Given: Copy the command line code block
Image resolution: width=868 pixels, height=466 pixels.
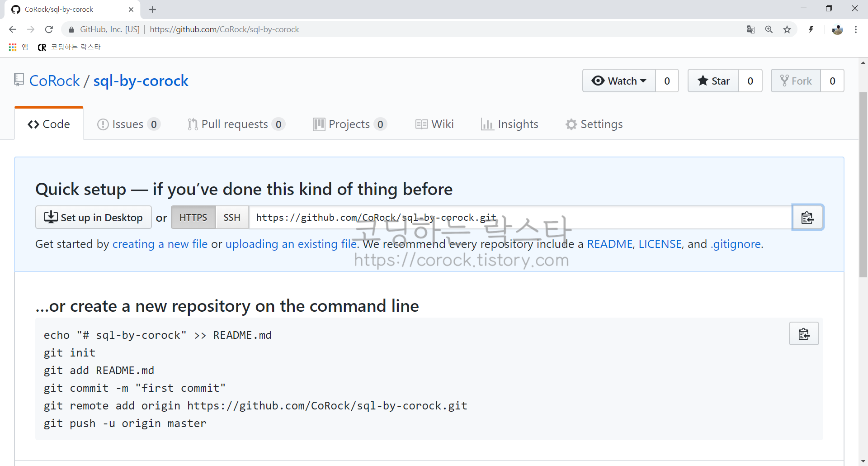Looking at the screenshot, I should click(804, 334).
